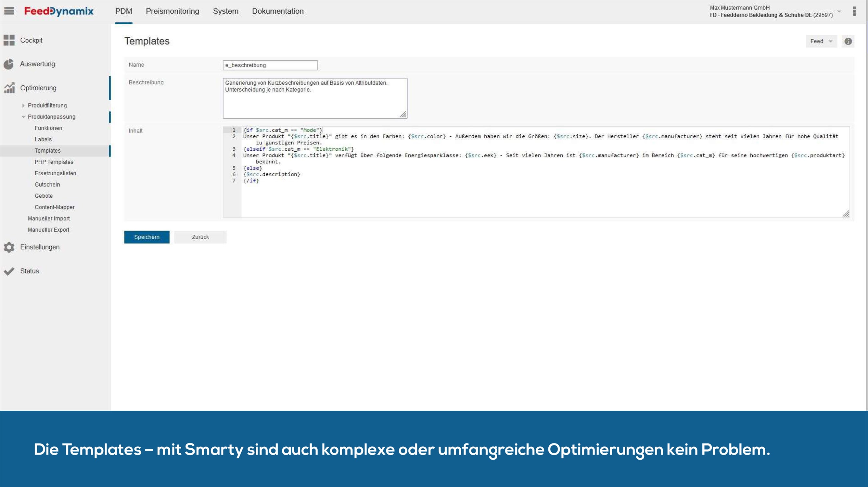Click the Zurück button
Screen dimensions: 868x487
pyautogui.click(x=200, y=237)
